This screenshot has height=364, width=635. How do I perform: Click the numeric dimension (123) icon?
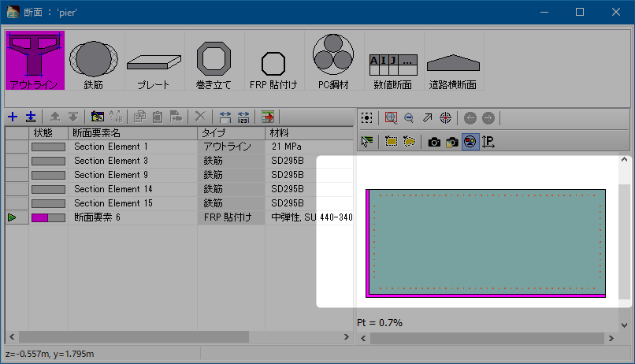(x=243, y=117)
